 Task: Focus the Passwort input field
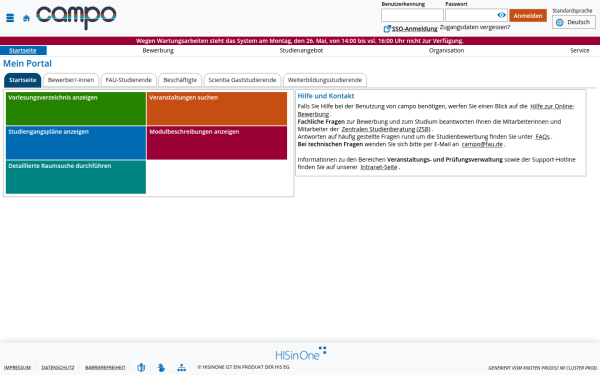(476, 15)
